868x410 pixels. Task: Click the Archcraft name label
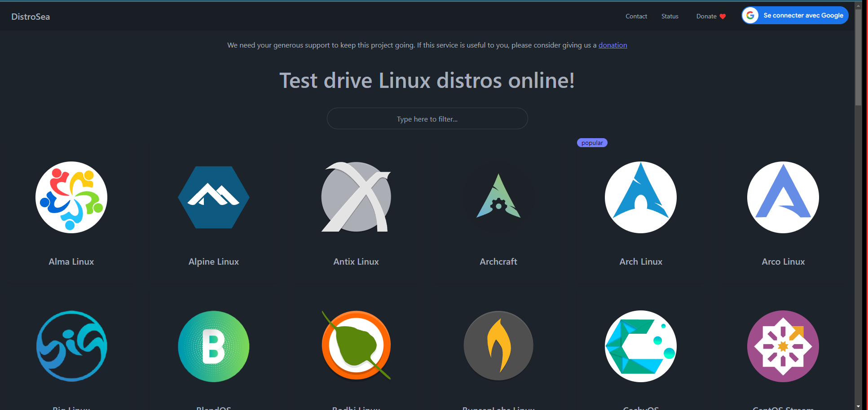pos(498,262)
